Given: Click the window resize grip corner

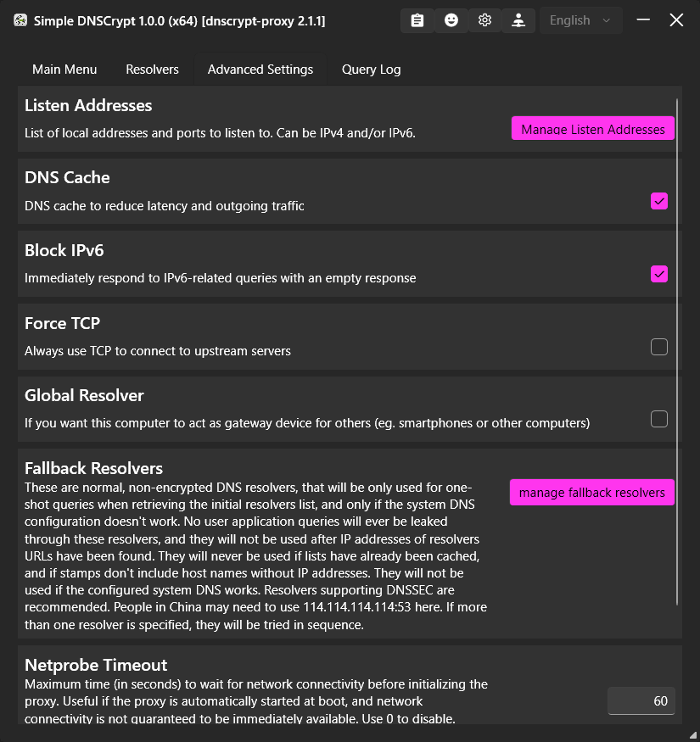Looking at the screenshot, I should point(693,735).
